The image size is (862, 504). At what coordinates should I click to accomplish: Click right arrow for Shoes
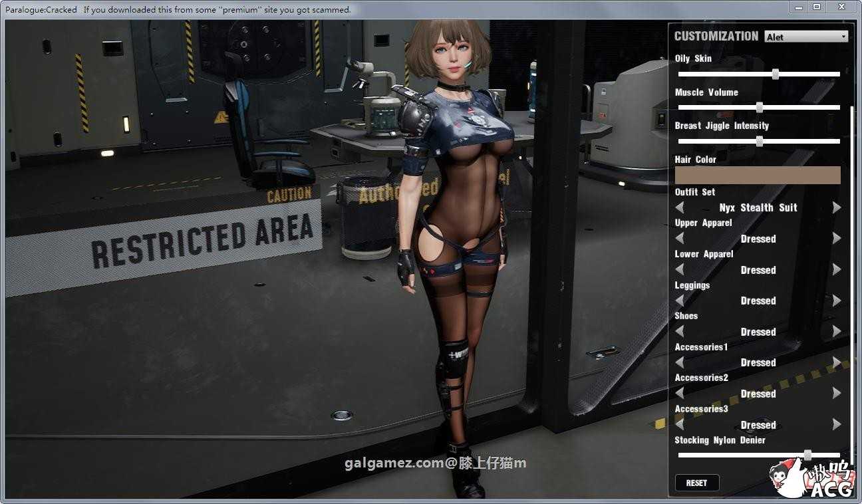[837, 331]
